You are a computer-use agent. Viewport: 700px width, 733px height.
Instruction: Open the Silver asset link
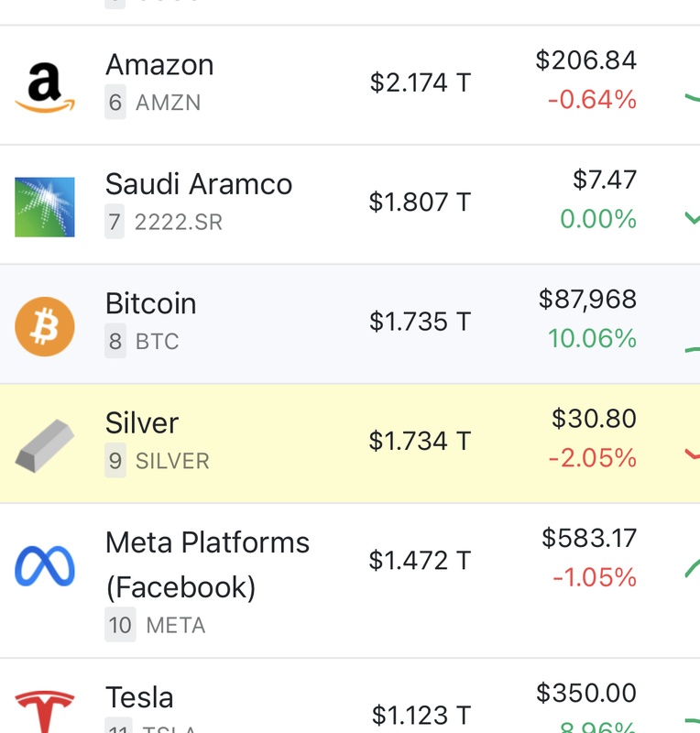pos(142,423)
